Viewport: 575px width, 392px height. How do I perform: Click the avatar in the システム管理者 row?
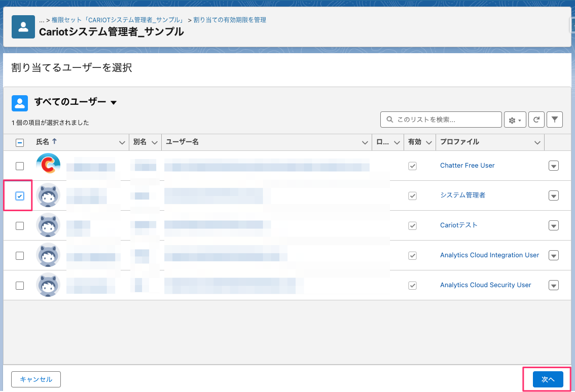[48, 195]
